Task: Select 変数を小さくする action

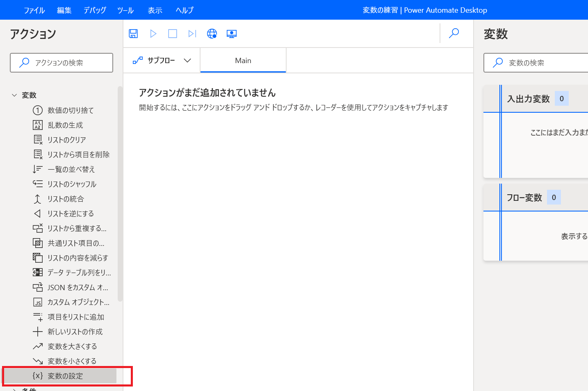Action: [x=64, y=361]
